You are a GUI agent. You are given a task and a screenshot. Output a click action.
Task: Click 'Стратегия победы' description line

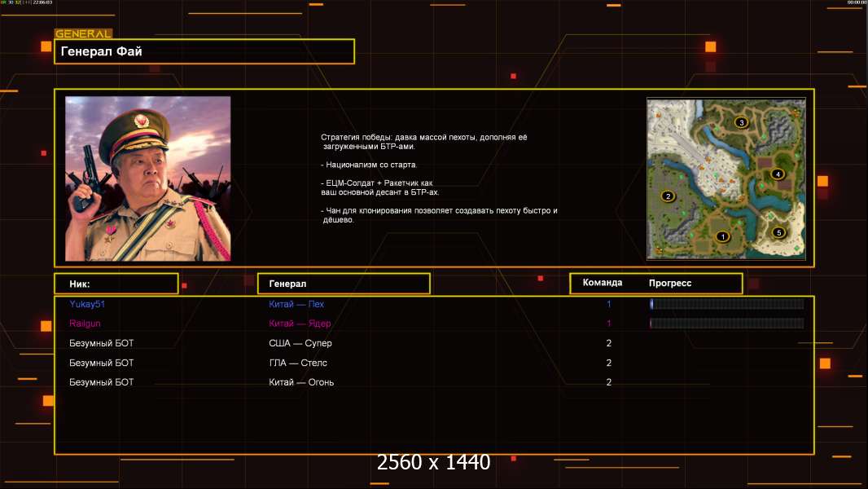424,142
